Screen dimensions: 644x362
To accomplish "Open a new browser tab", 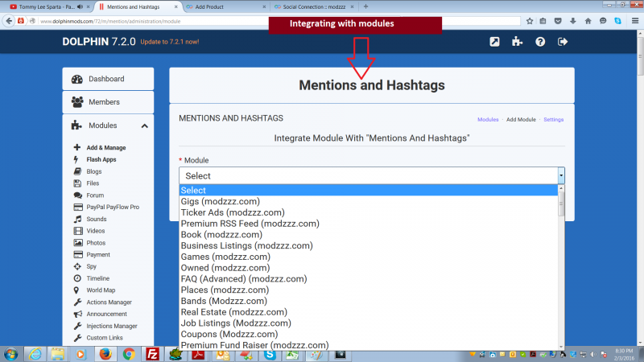I will pos(365,6).
